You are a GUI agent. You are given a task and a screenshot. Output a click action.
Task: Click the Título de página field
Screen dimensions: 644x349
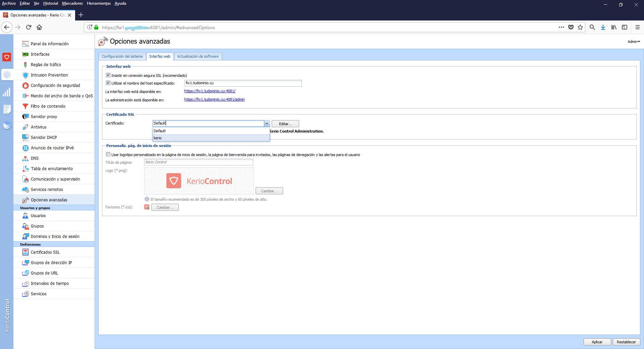click(x=199, y=162)
